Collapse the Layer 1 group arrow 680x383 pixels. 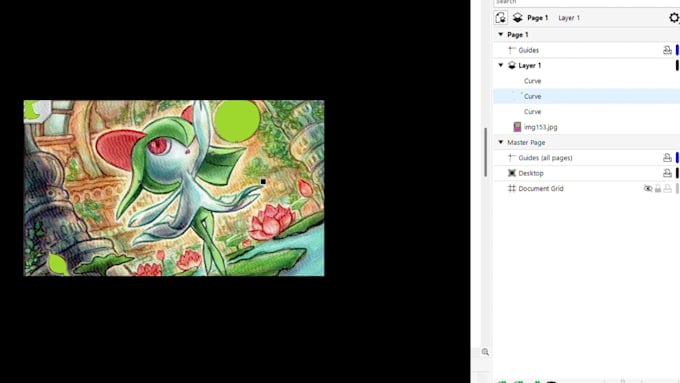pos(501,65)
